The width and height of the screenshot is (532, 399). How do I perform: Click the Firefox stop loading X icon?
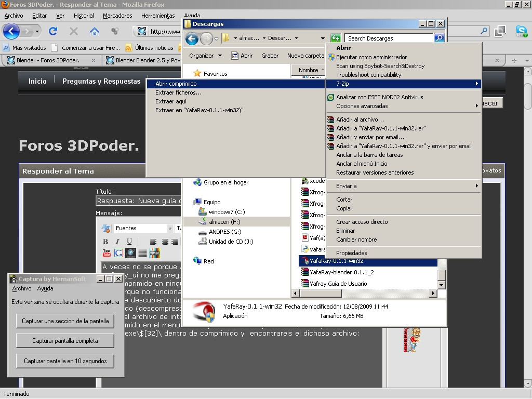(73, 32)
